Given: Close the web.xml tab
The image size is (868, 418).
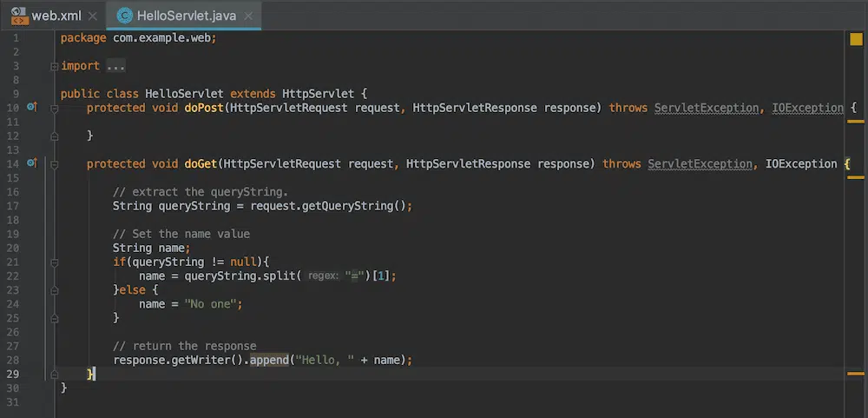Looking at the screenshot, I should coord(93,16).
